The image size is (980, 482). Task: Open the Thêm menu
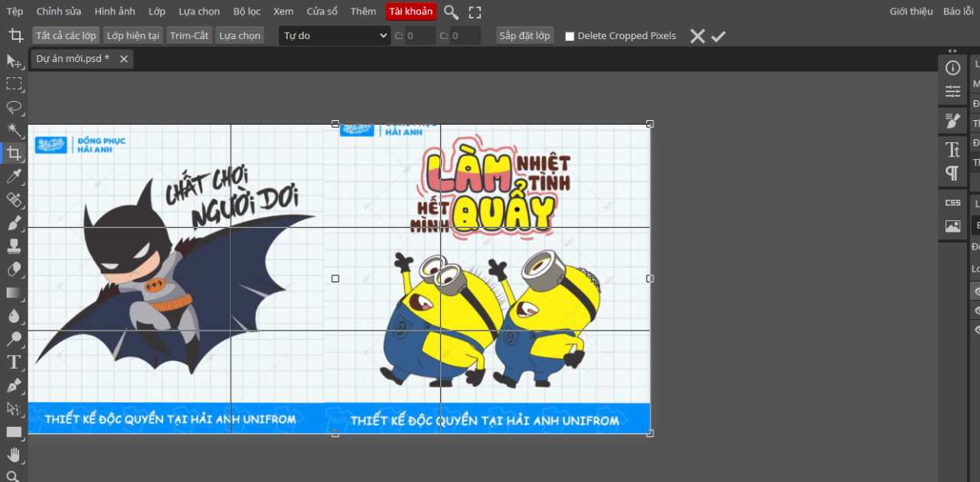click(x=364, y=11)
